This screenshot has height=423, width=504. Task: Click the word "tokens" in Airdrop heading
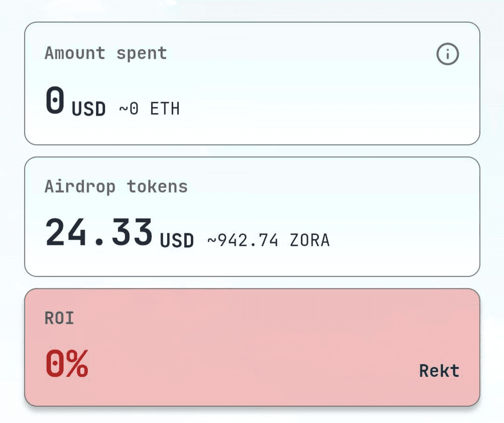[157, 187]
